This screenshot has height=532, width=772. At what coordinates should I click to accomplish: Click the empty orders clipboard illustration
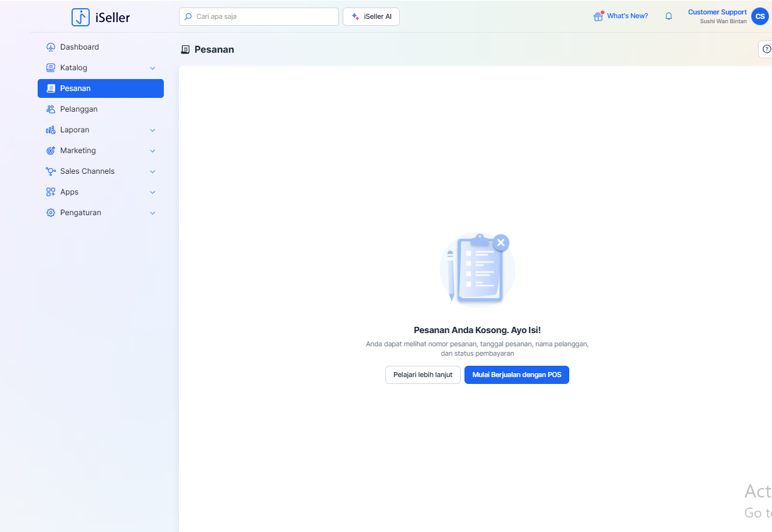click(x=477, y=269)
